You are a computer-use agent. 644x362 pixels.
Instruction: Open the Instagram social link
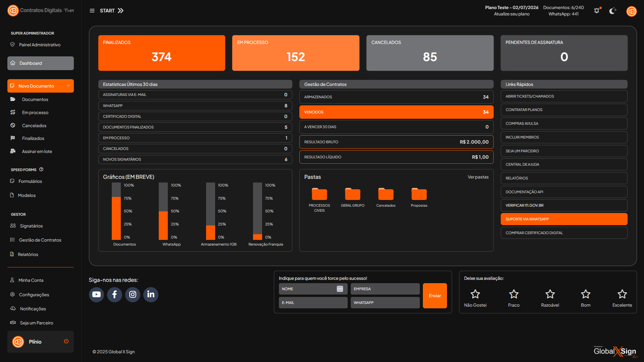pos(133,295)
